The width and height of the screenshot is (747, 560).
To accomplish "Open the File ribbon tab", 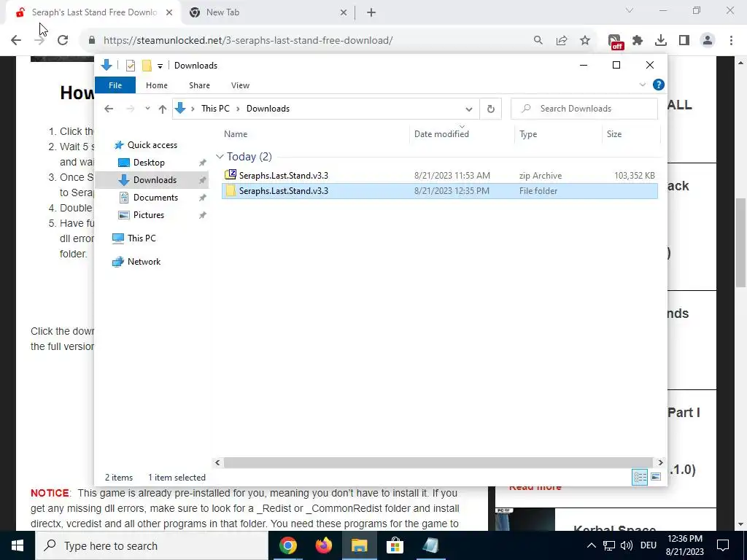I will 115,85.
